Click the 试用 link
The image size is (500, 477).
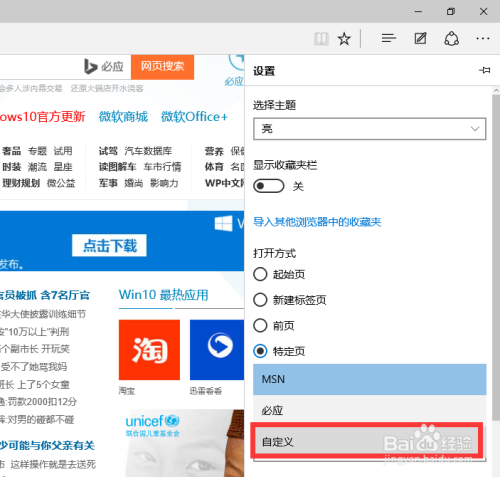(x=63, y=151)
